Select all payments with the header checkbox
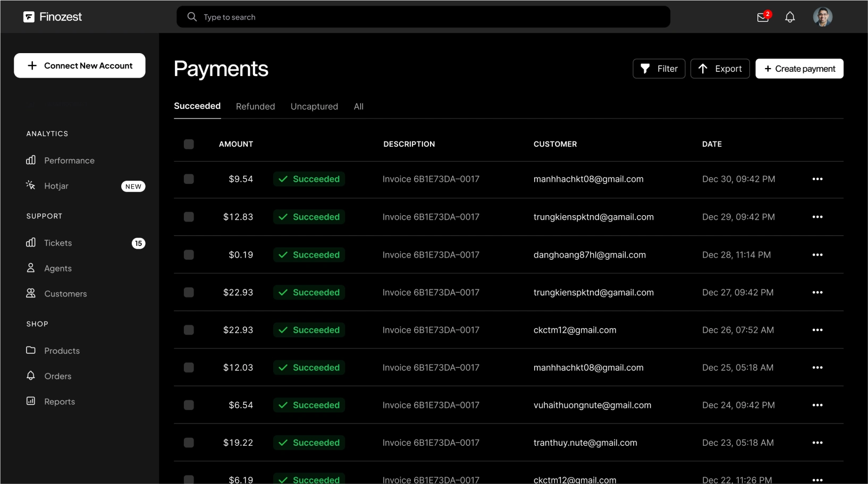 189,144
